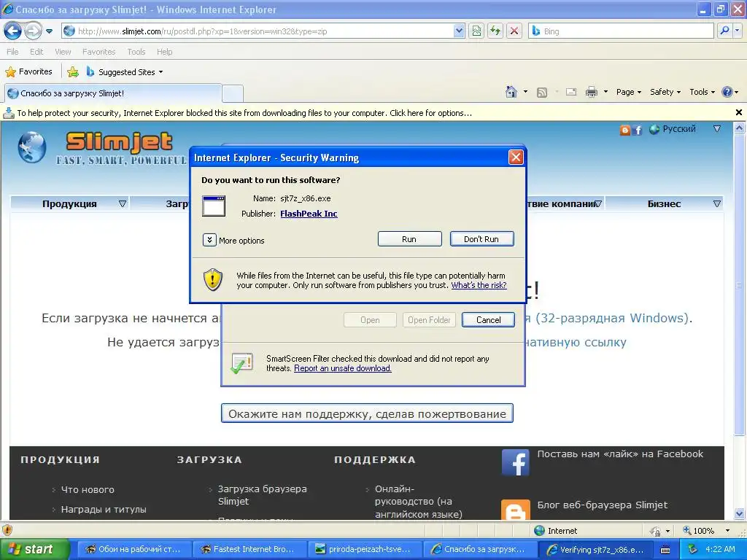Switch to priroda-peizazh taskbar image window
Image resolution: width=747 pixels, height=560 pixels.
point(366,550)
